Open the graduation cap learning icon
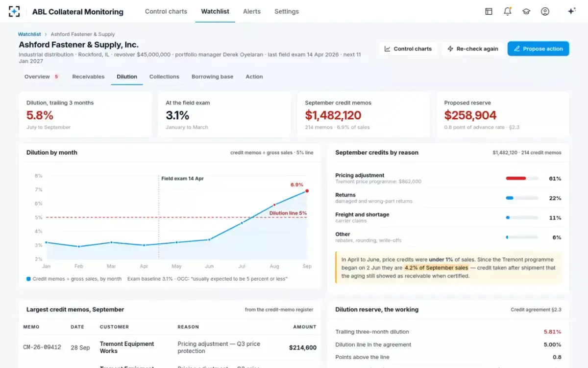The width and height of the screenshot is (588, 368). coord(526,11)
